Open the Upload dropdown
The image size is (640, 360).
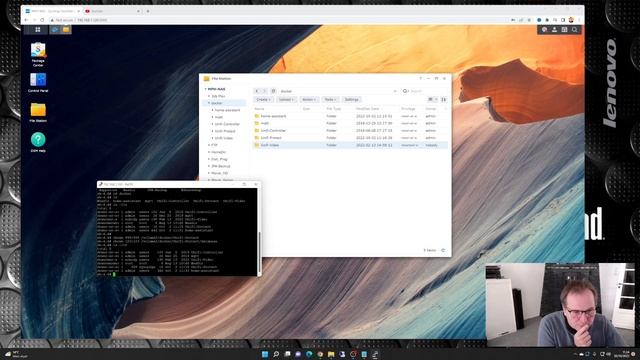coord(286,100)
